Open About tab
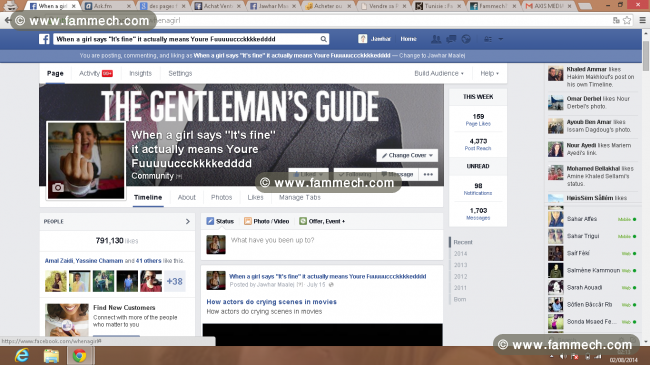This screenshot has height=365, width=650. pos(187,197)
